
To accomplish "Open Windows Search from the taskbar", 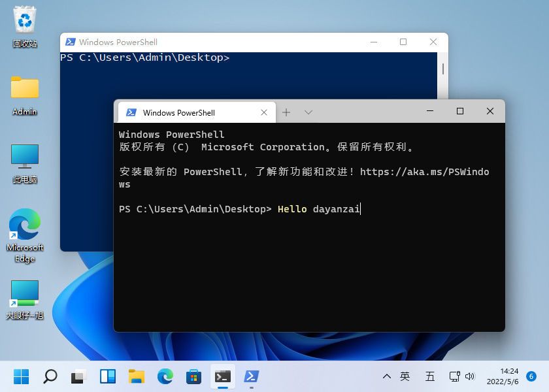I will 50,376.
